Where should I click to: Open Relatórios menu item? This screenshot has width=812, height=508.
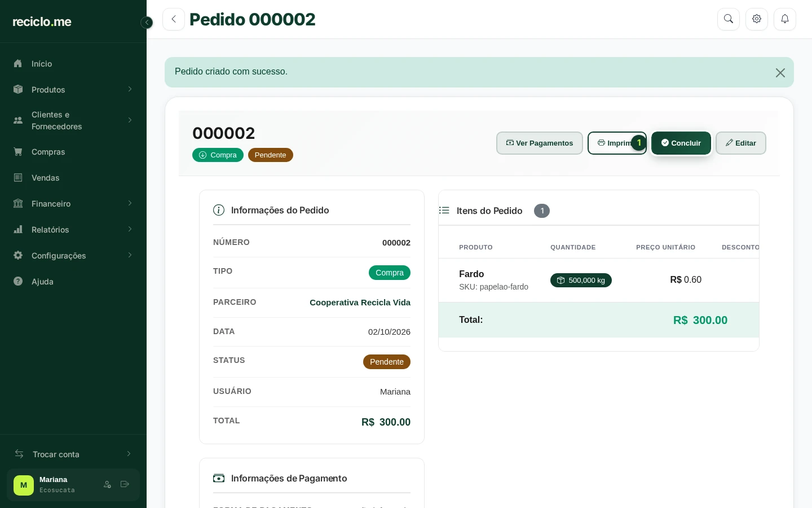tap(73, 230)
